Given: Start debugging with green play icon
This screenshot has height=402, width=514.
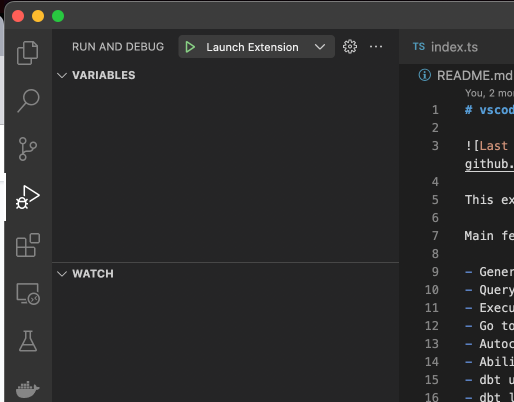Looking at the screenshot, I should coord(190,47).
